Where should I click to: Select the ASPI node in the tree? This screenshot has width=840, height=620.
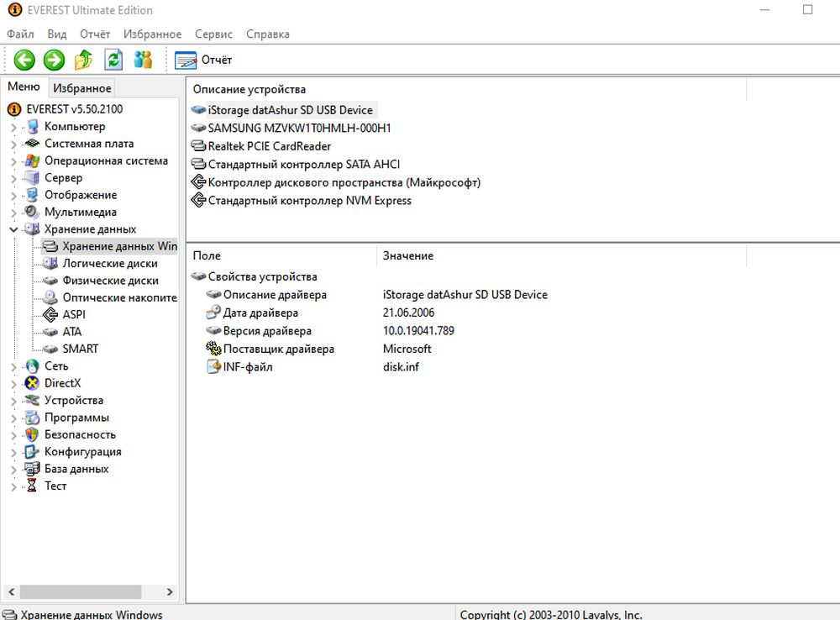tap(74, 314)
